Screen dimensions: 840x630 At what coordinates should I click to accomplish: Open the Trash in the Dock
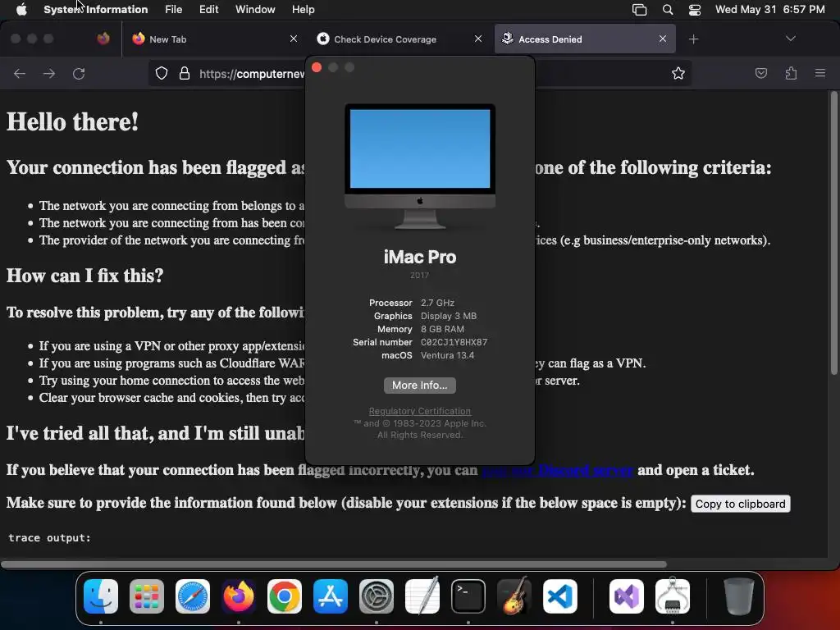739,596
